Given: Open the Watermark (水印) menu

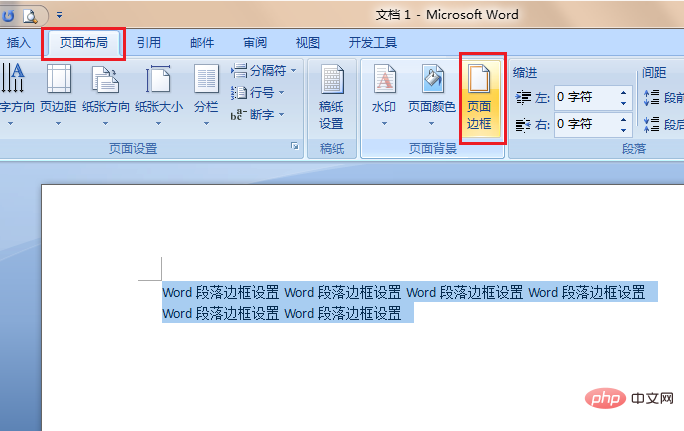Looking at the screenshot, I should [x=384, y=97].
